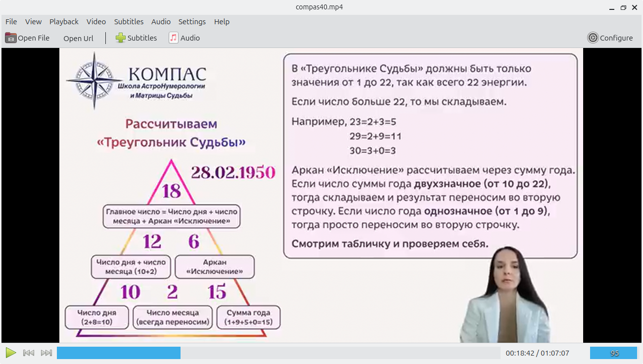This screenshot has height=364, width=643.
Task: Skip to the next track
Action: (x=46, y=353)
